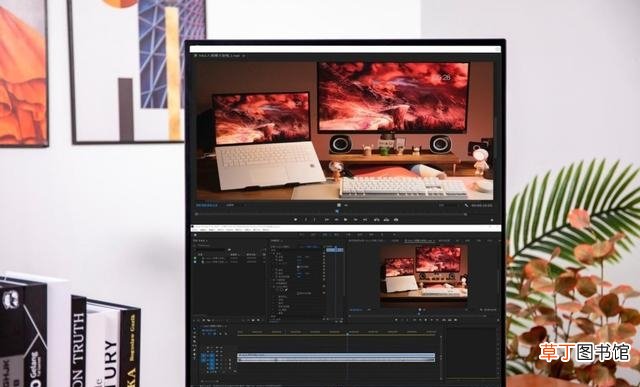The height and width of the screenshot is (387, 640).
Task: Select video clip on V1 track
Action: [x=336, y=355]
